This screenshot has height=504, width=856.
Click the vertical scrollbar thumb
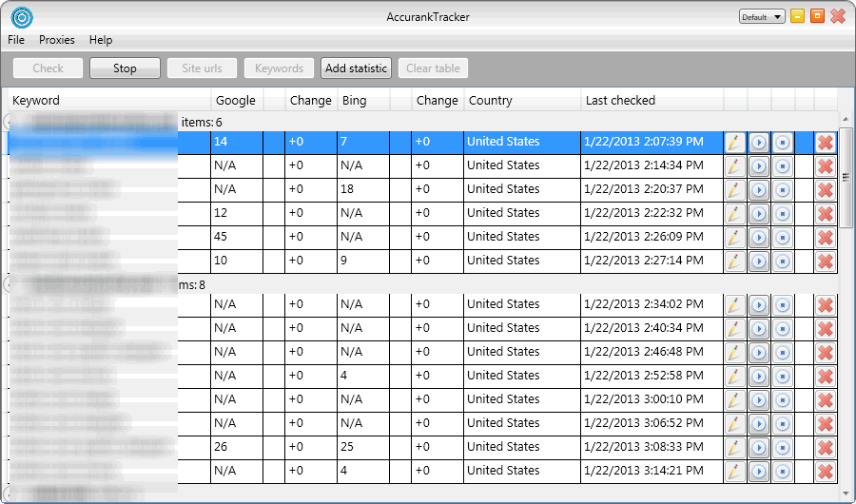846,178
